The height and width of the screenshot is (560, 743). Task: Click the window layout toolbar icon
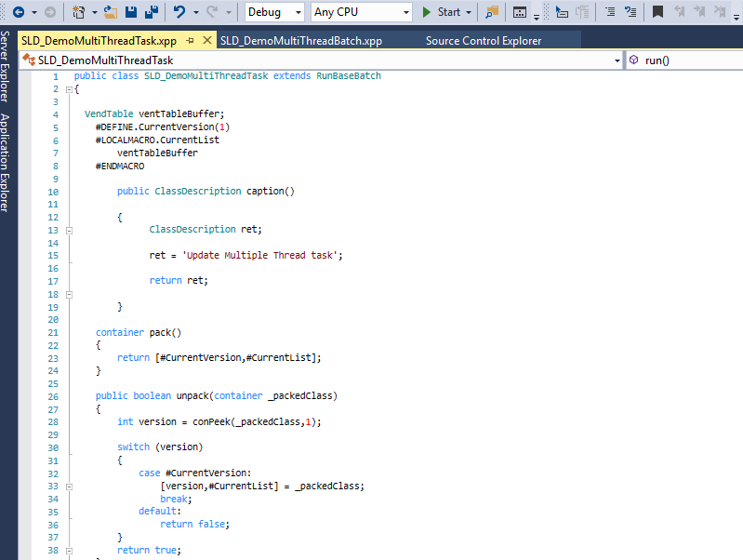[520, 12]
